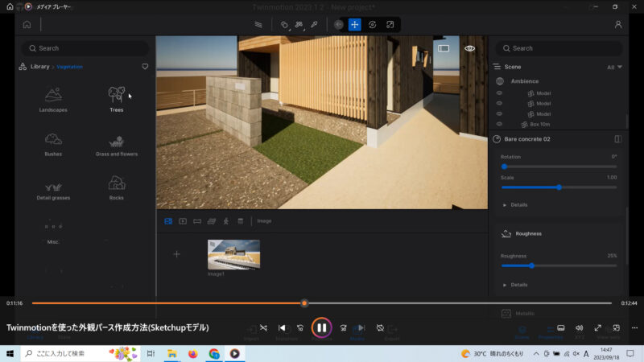Toggle the library favorites heart icon

(145, 67)
